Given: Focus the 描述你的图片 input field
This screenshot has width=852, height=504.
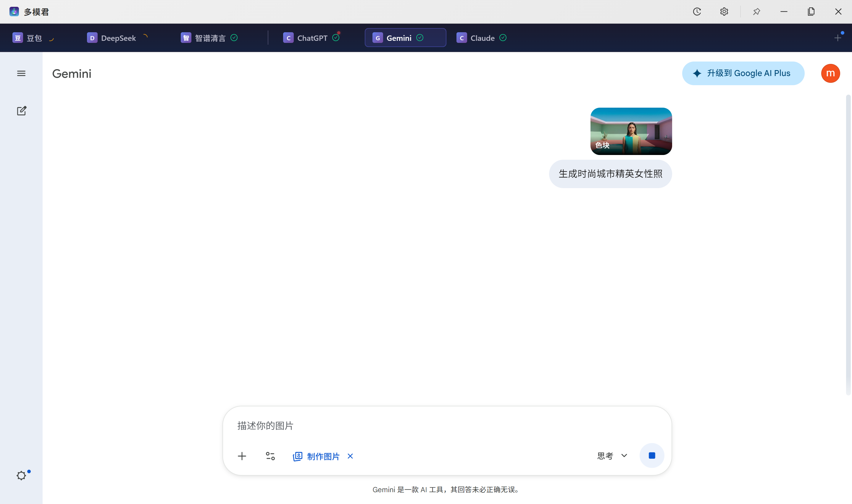Looking at the screenshot, I should point(447,426).
